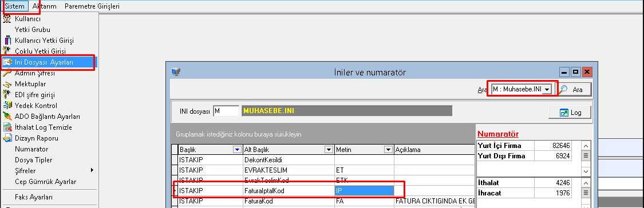Click the Yedek Kontrol icon

pyautogui.click(x=7, y=106)
